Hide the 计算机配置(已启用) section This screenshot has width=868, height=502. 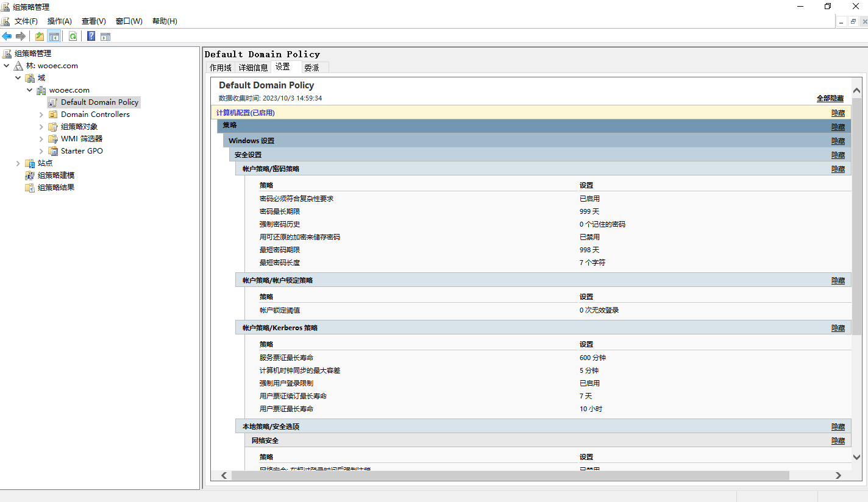point(838,113)
